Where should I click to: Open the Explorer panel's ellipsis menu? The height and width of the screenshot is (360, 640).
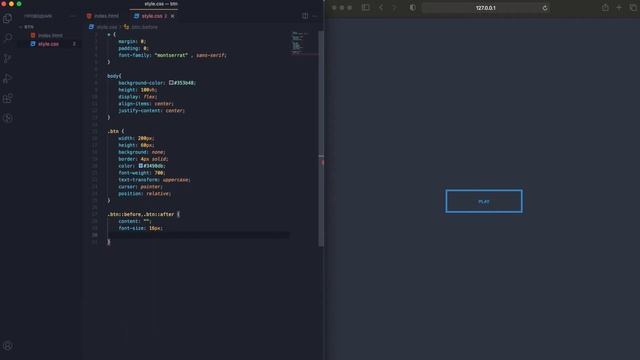pos(73,16)
